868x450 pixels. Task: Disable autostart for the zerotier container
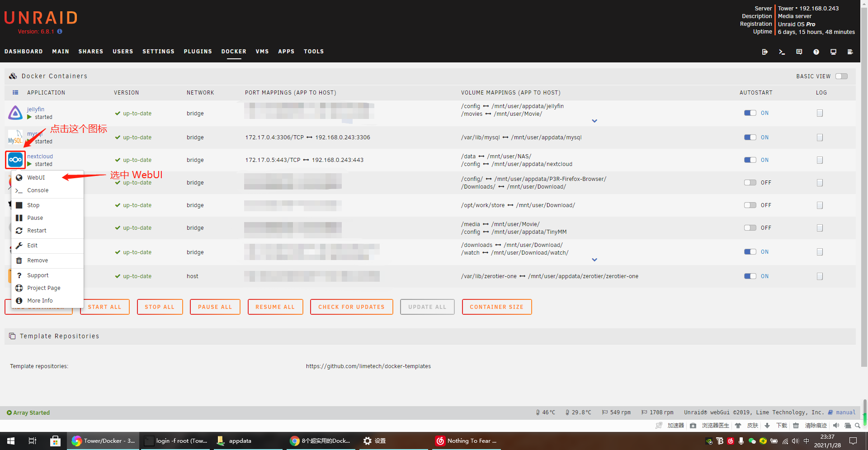click(750, 276)
